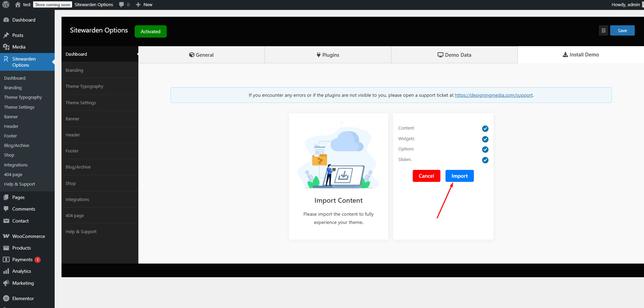Click the Posts pushpin icon
Image resolution: width=644 pixels, height=308 pixels.
pos(6,35)
